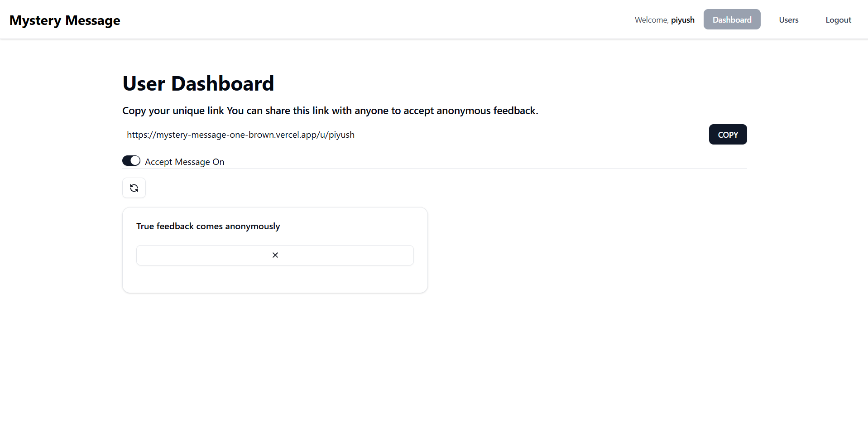
Task: Select the 'User Dashboard' heading
Action: [198, 83]
